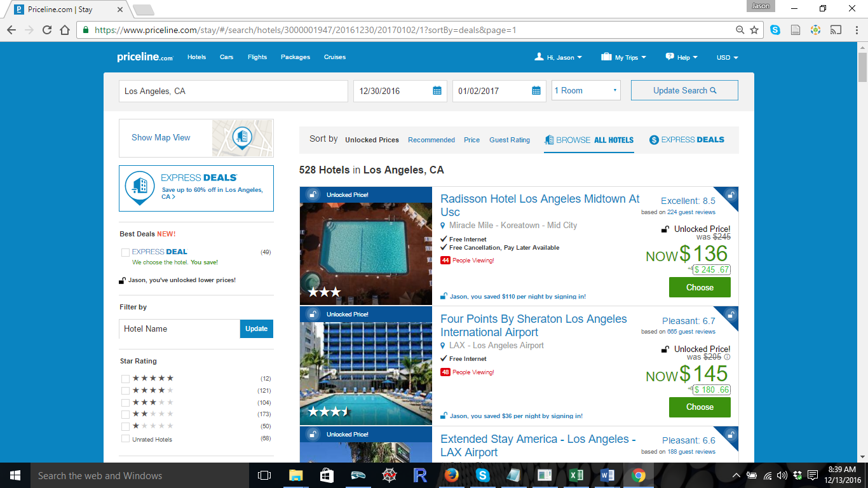Click the user profile icon beside Hi, Jason
The width and height of the screenshot is (868, 488).
point(539,57)
